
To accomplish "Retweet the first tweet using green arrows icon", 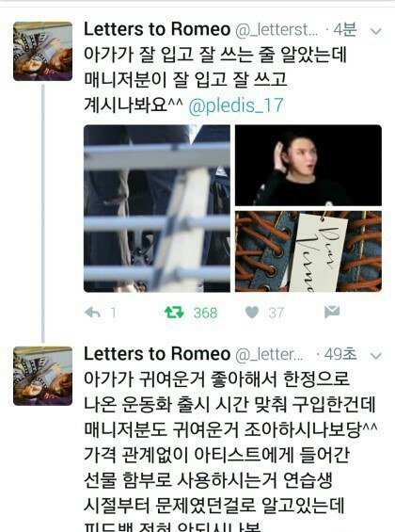I will click(x=174, y=313).
